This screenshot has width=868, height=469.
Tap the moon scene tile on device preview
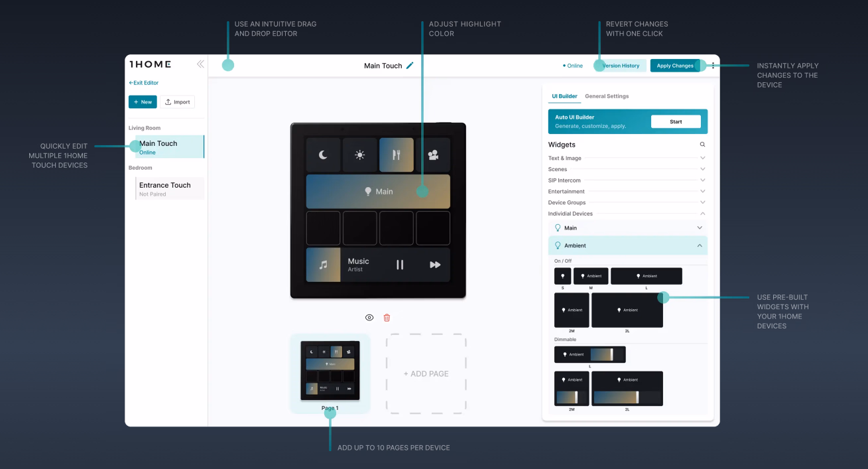coord(323,155)
